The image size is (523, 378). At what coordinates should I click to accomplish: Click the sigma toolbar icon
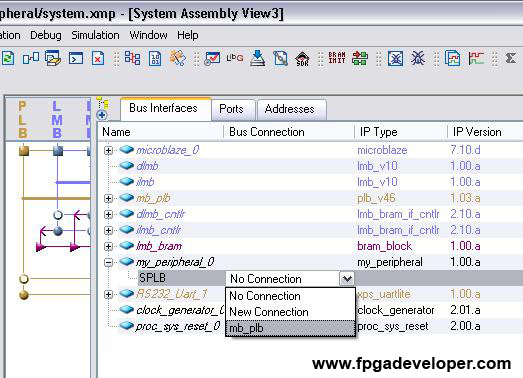point(511,58)
